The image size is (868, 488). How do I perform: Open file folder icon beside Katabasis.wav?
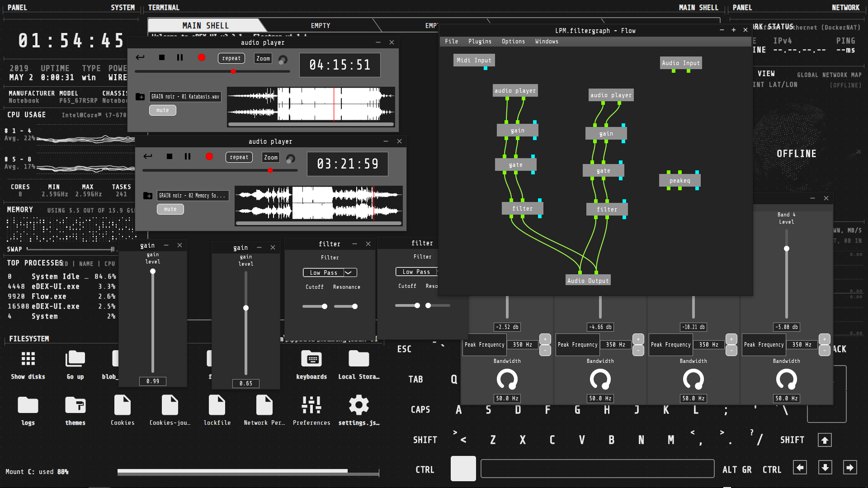tap(140, 97)
